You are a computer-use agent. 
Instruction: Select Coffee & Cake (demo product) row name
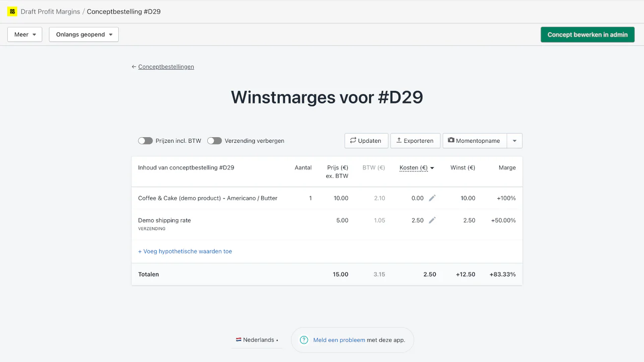click(x=208, y=198)
